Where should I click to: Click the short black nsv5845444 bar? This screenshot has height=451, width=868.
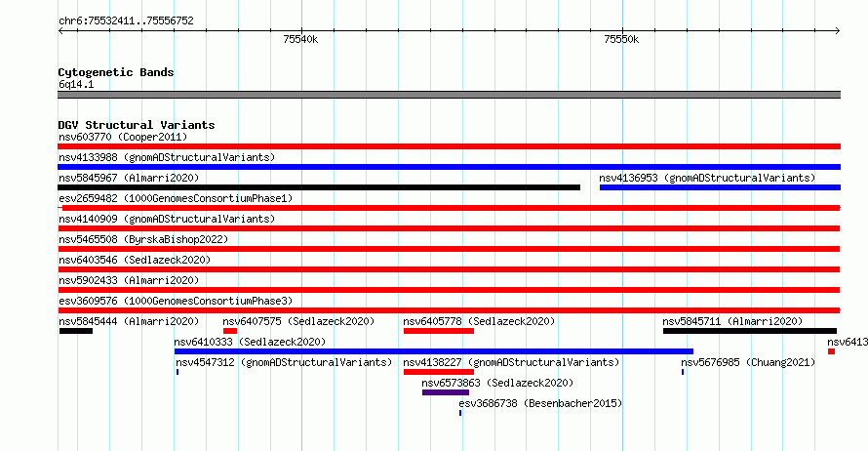pos(76,331)
